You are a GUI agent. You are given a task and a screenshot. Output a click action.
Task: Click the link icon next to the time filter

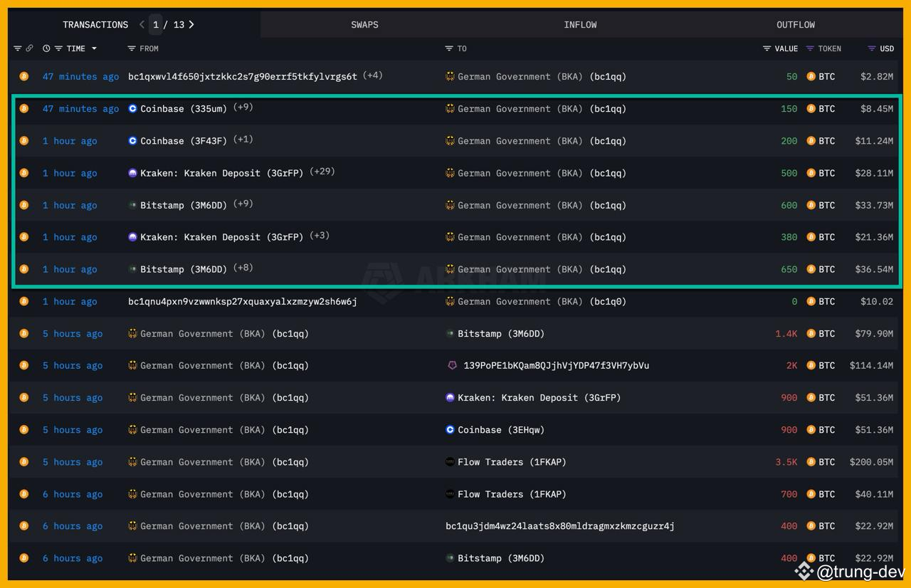click(29, 48)
